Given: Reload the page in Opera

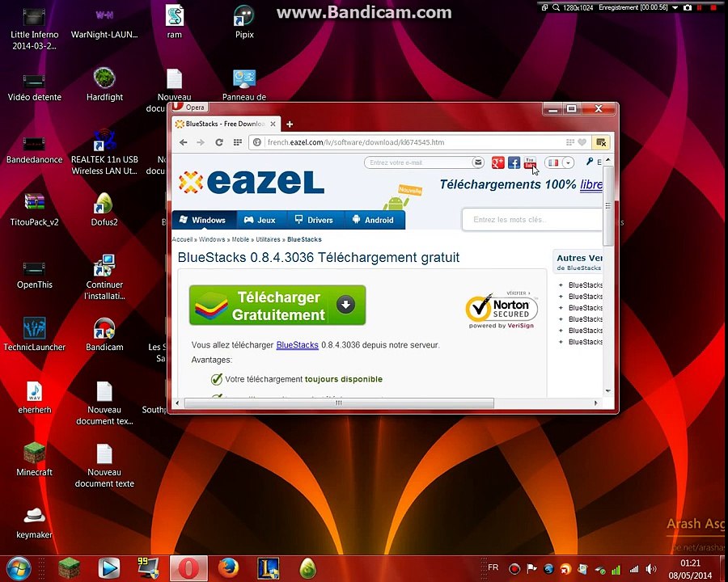Looking at the screenshot, I should (219, 142).
